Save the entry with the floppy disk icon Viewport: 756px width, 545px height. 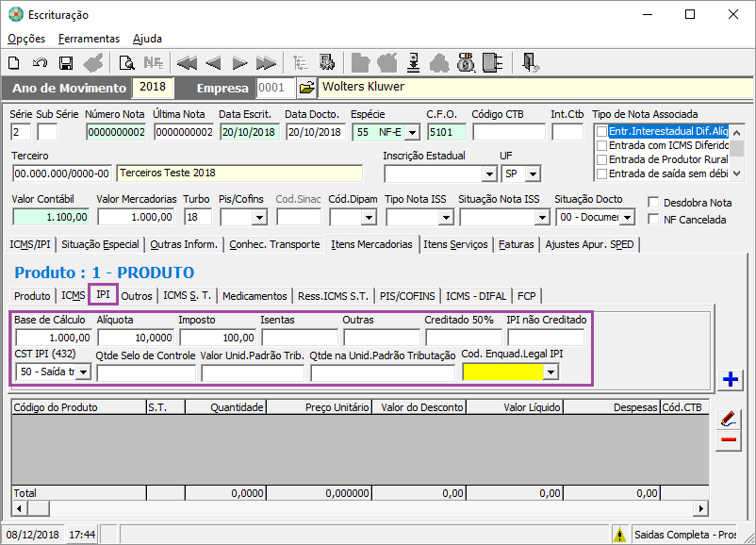pos(66,63)
